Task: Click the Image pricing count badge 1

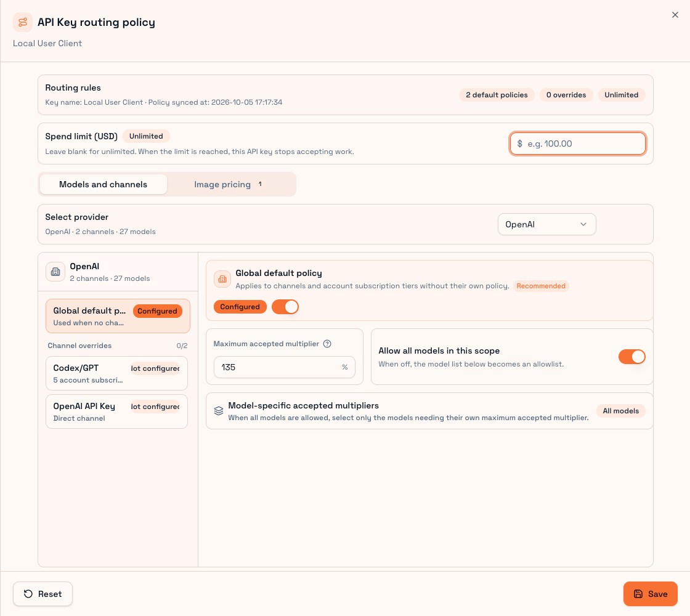Action: tap(260, 184)
